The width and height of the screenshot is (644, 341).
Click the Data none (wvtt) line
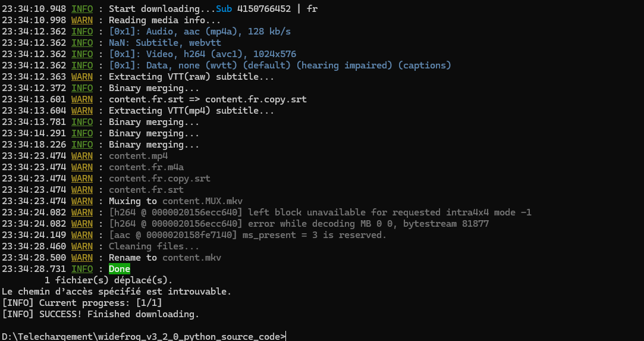point(279,65)
